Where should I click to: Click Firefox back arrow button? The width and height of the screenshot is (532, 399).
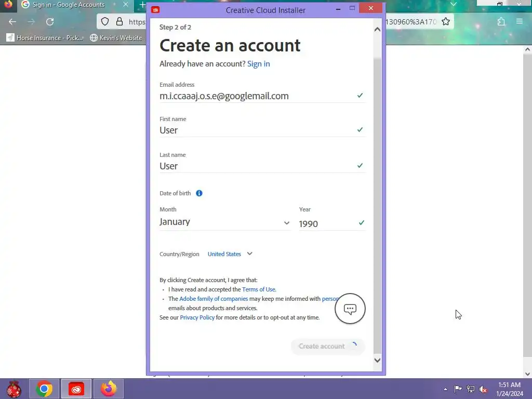[x=12, y=22]
